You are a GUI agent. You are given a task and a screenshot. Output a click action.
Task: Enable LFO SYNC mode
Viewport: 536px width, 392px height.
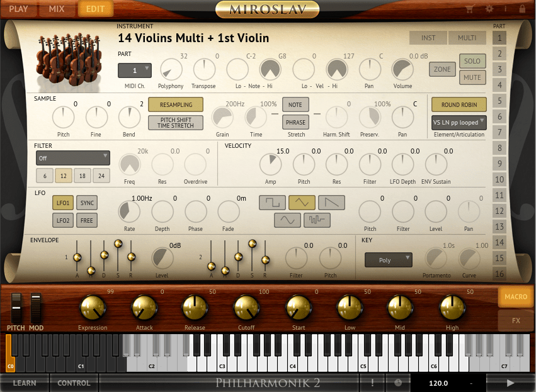pos(87,203)
